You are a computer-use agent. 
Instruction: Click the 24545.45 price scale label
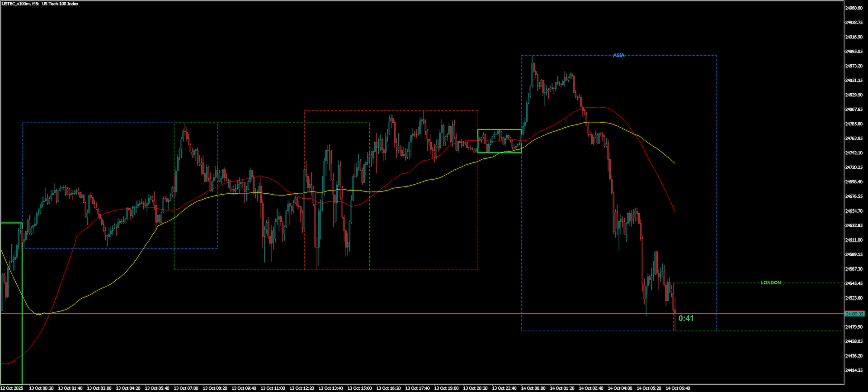pos(854,283)
